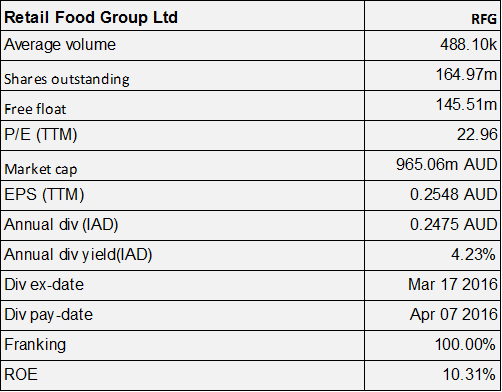This screenshot has height=392, width=502.
Task: Click the 145.51m free float value
Action: click(466, 104)
